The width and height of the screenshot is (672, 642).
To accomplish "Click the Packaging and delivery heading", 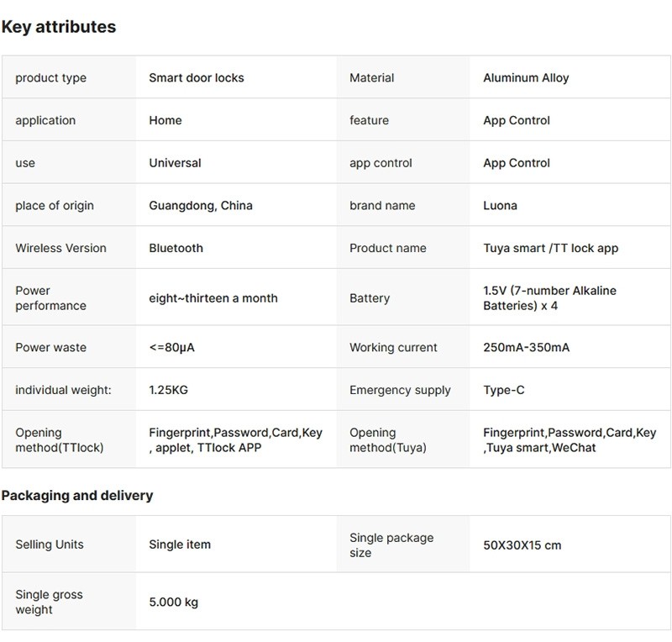I will pos(77,495).
